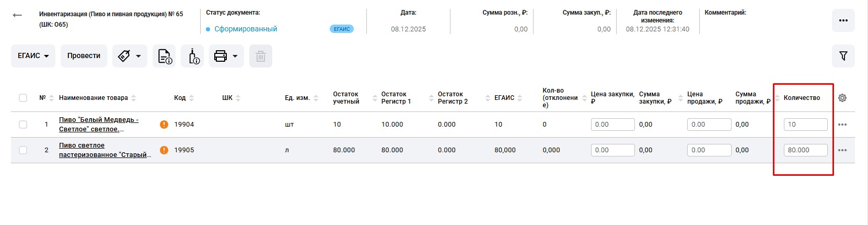
Task: Expand the printer options dropdown
Action: (226, 56)
